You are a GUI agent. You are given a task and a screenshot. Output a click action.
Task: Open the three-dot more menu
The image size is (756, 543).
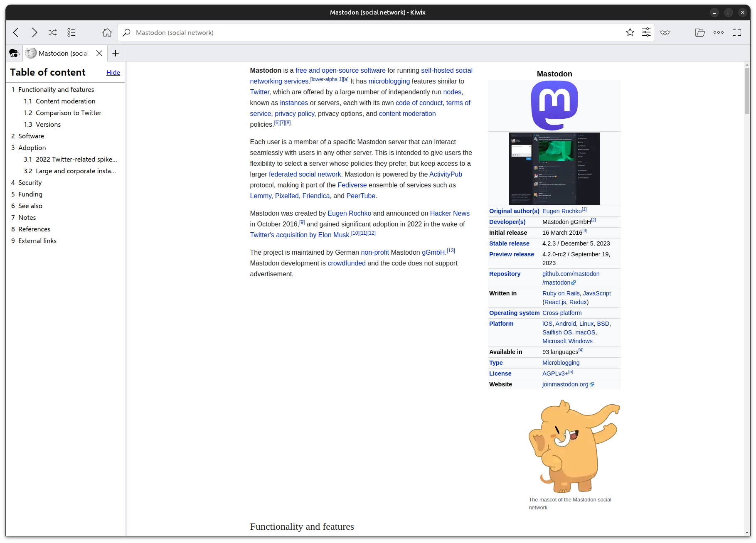coord(719,32)
